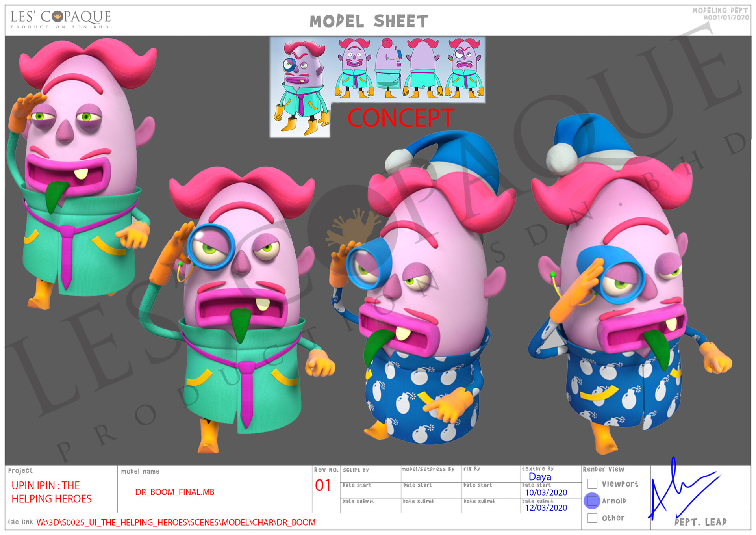Click the date submit 12/03/2020 field

[x=546, y=508]
